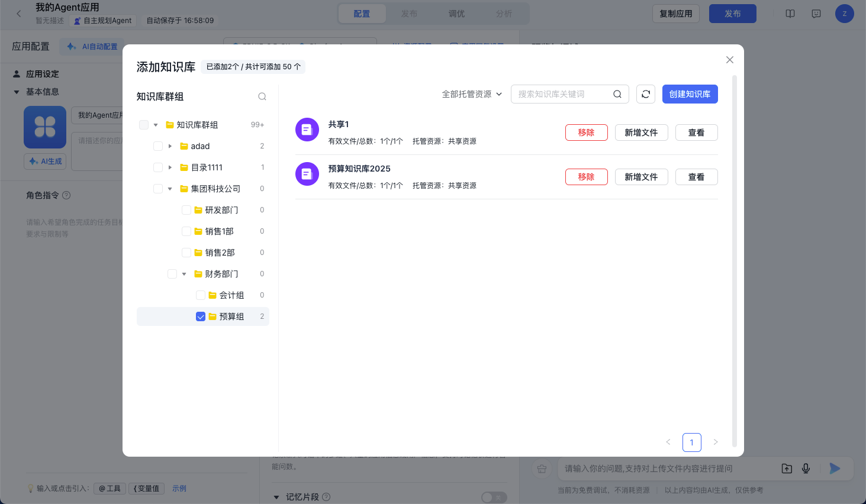Screen dimensions: 866x504
Task: Click the next page arrow in pagination
Action: [x=716, y=442]
